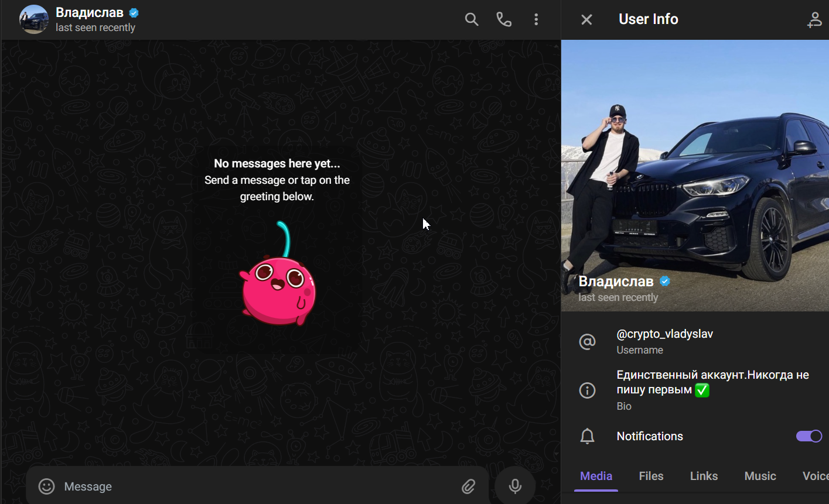Switch to the Voice tab
Viewport: 829px width, 504px height.
click(815, 476)
